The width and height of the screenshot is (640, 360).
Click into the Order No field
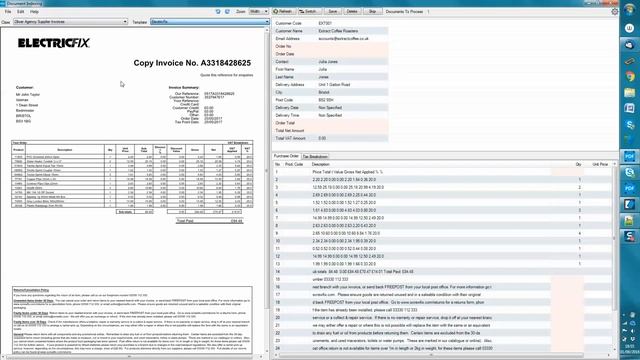[x=353, y=46]
